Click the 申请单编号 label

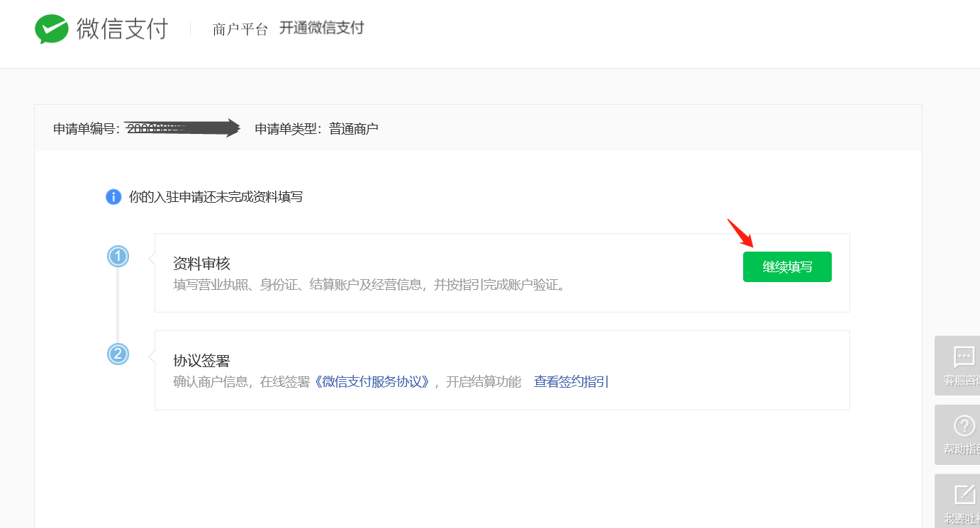point(87,129)
